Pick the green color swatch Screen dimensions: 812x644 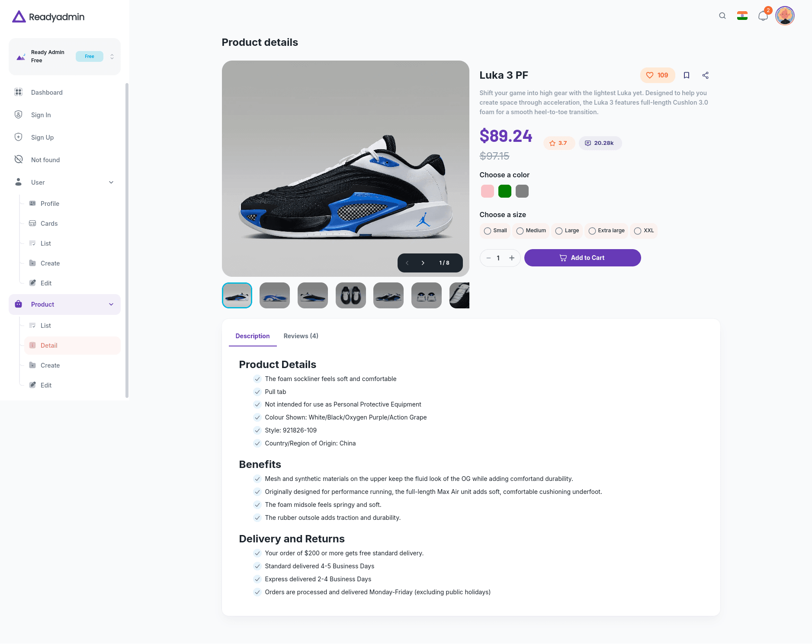(x=504, y=191)
